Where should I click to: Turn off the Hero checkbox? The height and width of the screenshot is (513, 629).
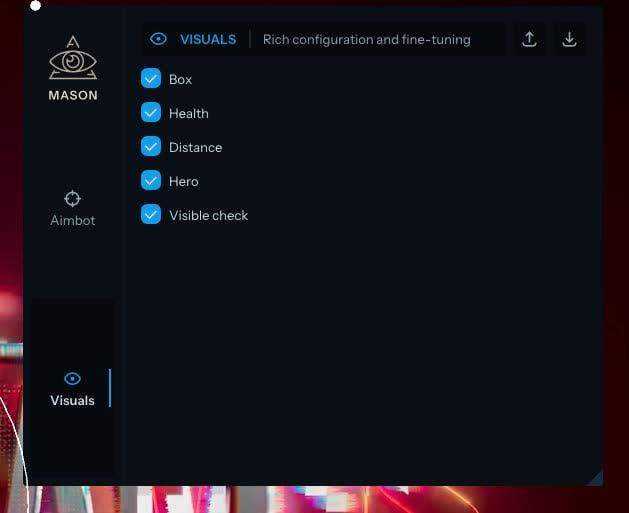click(151, 180)
